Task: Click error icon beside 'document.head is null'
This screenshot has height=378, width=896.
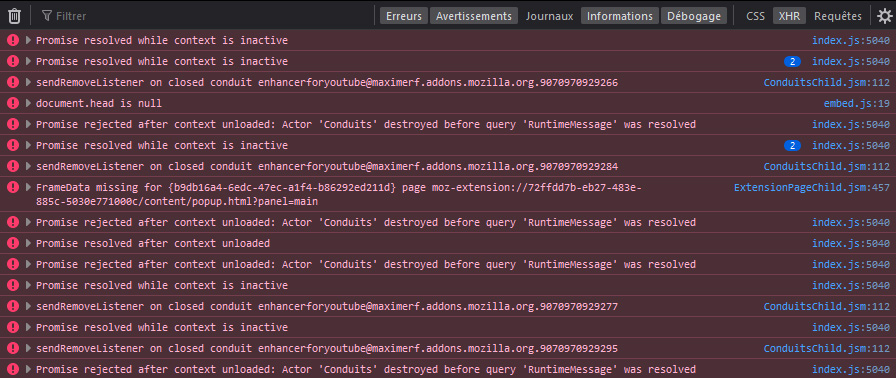Action: tap(13, 103)
